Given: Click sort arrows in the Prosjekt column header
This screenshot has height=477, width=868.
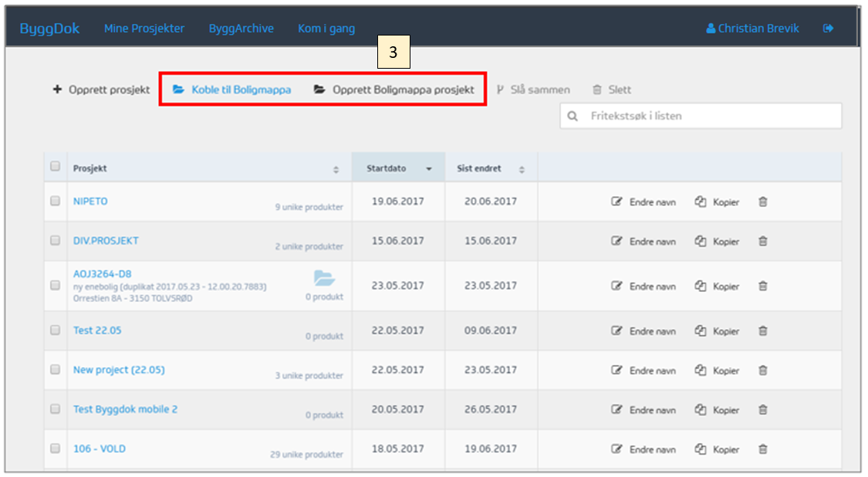Looking at the screenshot, I should point(336,170).
